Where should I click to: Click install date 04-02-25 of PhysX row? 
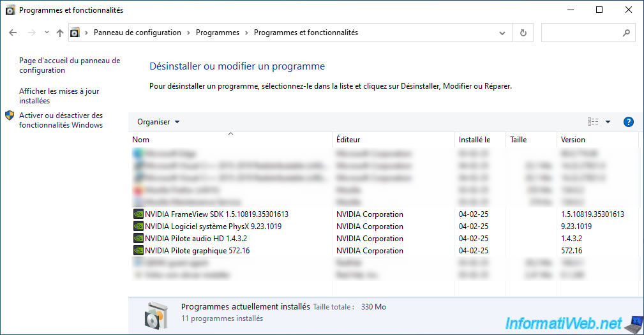(474, 227)
